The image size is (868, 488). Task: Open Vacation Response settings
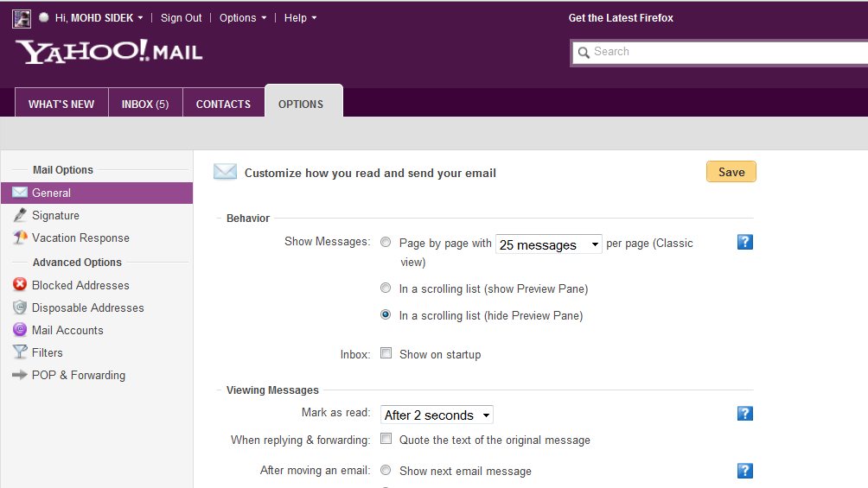point(80,238)
